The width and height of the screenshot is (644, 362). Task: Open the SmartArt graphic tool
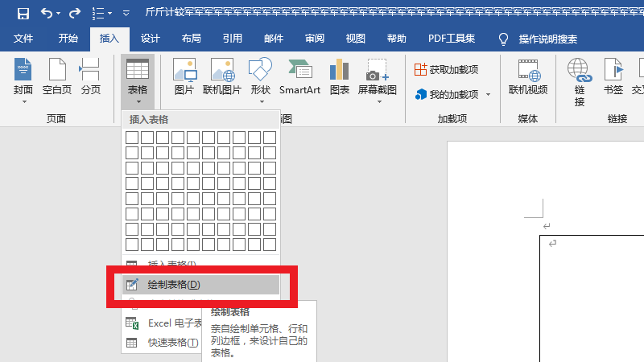point(299,77)
